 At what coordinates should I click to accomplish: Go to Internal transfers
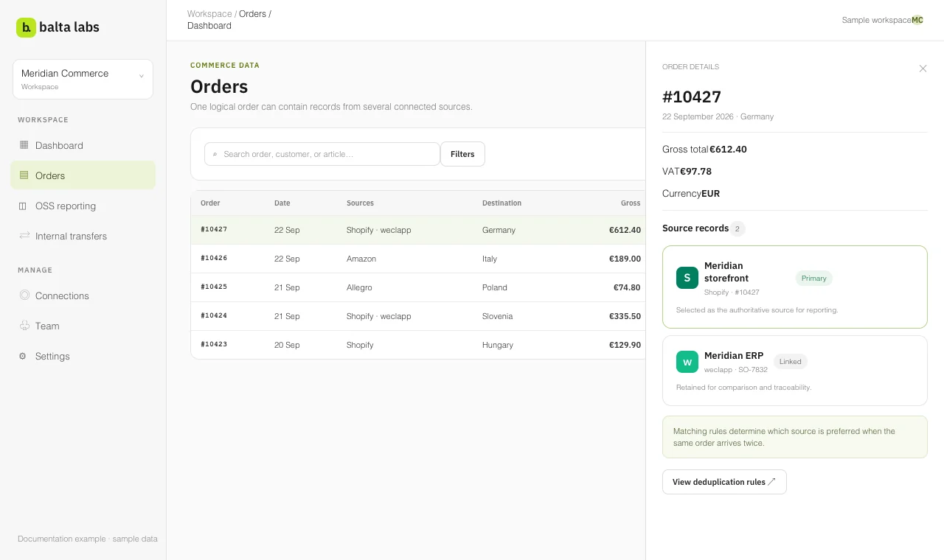click(x=83, y=236)
